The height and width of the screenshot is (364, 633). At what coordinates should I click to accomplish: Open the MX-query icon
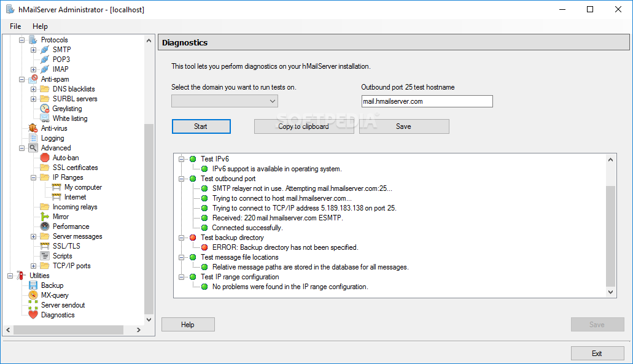pyautogui.click(x=33, y=295)
